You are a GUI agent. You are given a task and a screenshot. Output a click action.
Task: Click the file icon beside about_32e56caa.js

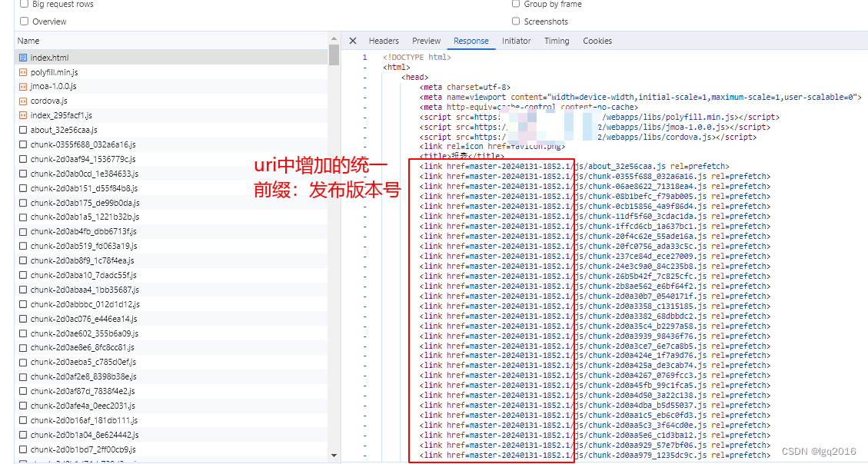click(x=23, y=130)
